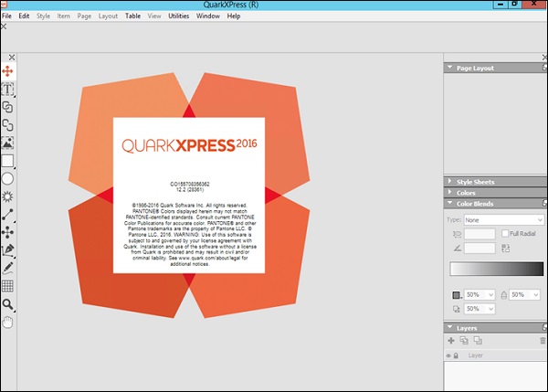
Task: Click the blend position input field
Action: tap(479, 234)
